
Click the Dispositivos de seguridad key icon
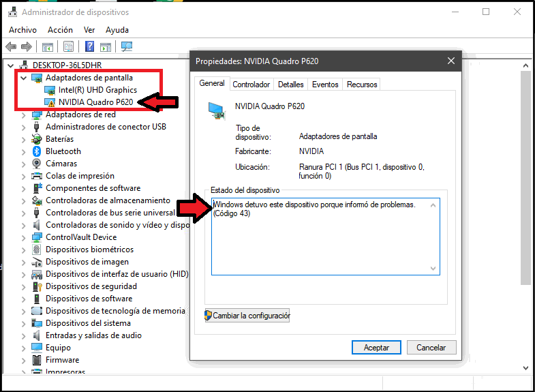tap(37, 286)
